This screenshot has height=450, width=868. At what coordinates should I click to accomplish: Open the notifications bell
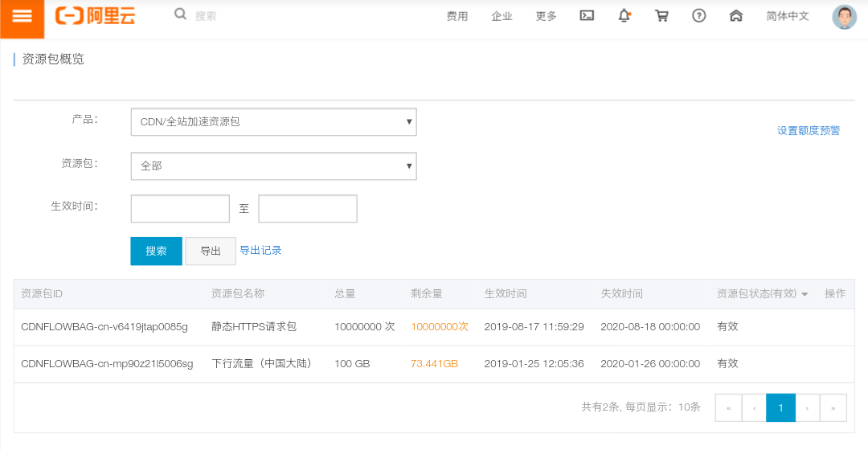(624, 15)
